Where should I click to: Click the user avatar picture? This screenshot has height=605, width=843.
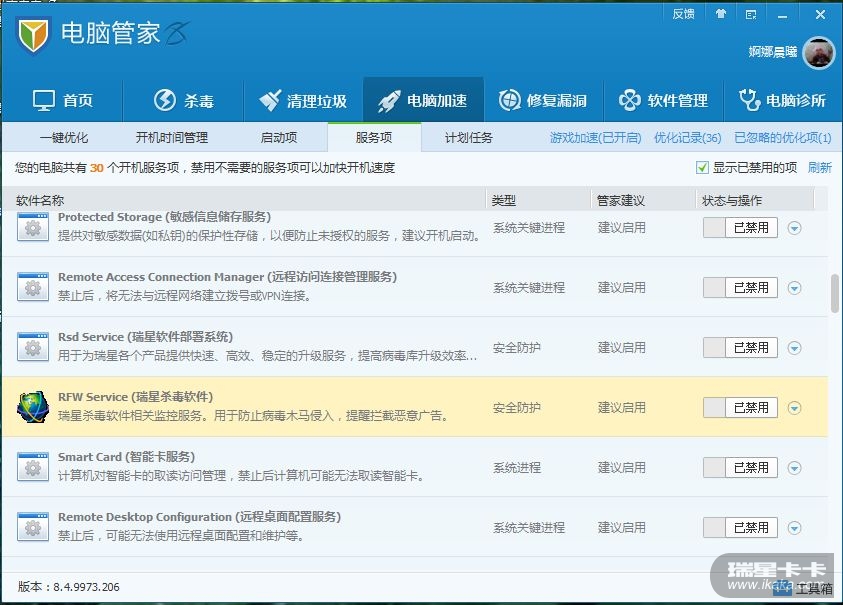818,53
